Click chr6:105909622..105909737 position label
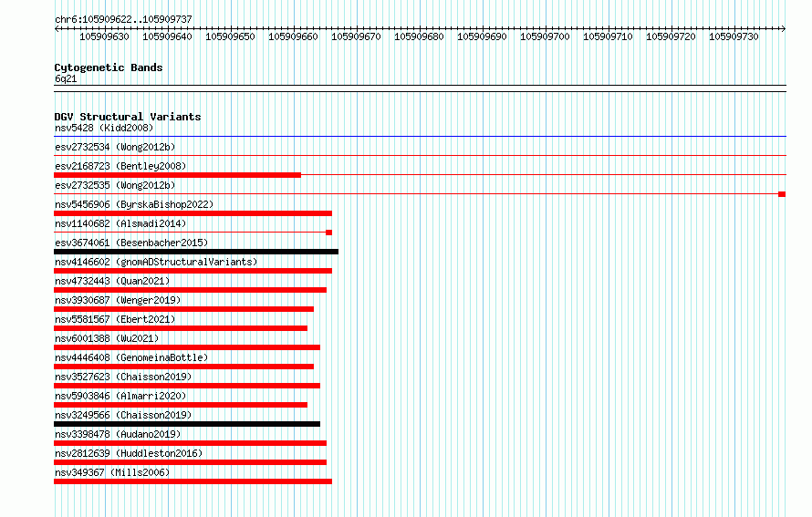This screenshot has height=517, width=812. (123, 19)
